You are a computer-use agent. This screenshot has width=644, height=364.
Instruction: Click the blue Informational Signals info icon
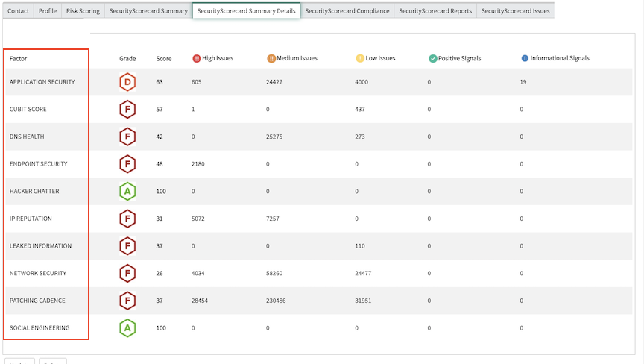click(x=525, y=58)
